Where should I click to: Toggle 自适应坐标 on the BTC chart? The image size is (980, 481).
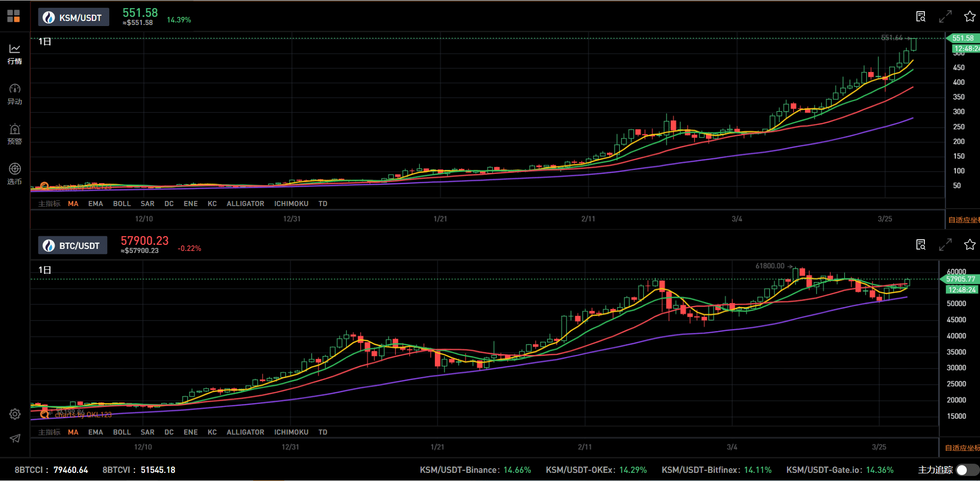[x=962, y=448]
